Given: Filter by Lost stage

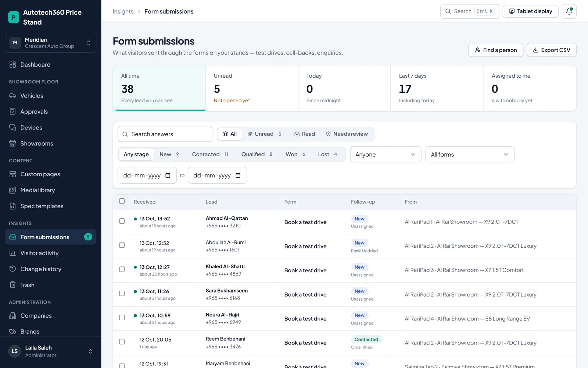Looking at the screenshot, I should pos(327,155).
